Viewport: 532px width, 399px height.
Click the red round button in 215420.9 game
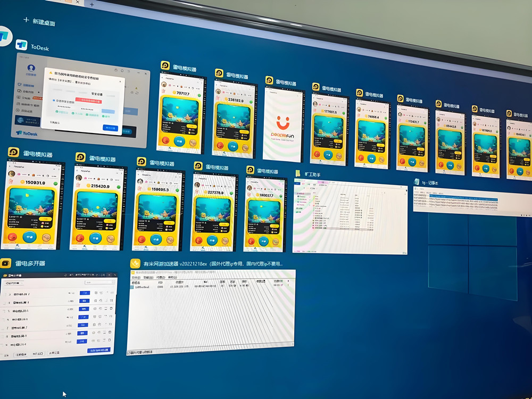click(x=80, y=238)
